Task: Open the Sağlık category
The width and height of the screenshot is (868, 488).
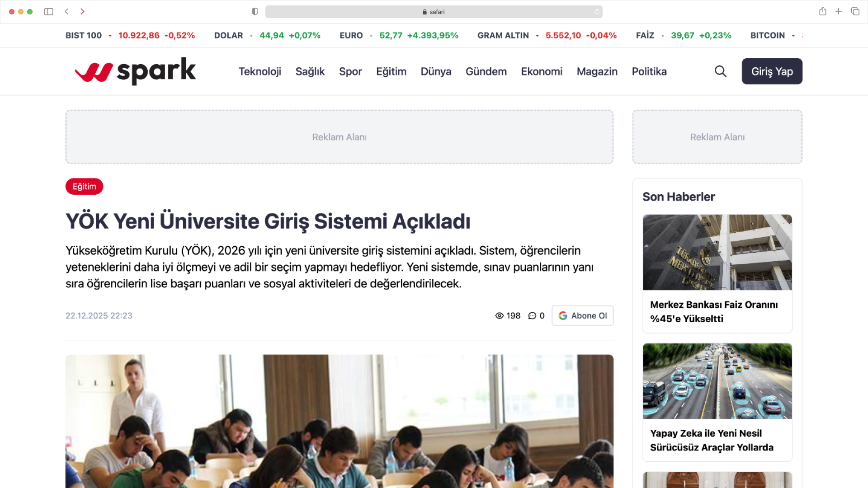Action: coord(310,71)
